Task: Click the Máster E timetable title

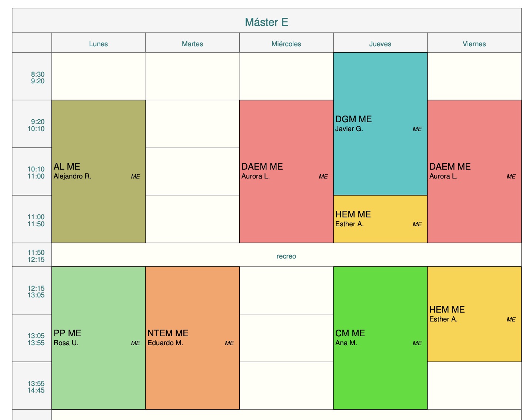Action: 266,22
